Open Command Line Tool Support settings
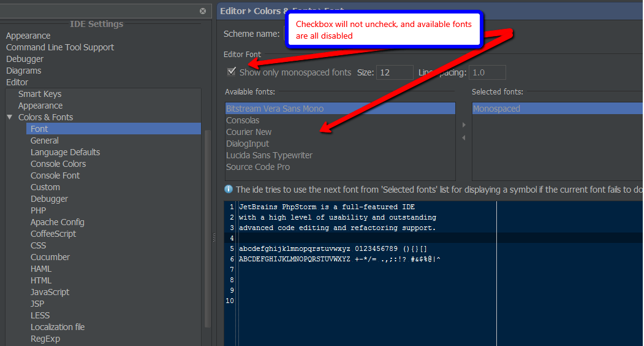 click(60, 47)
